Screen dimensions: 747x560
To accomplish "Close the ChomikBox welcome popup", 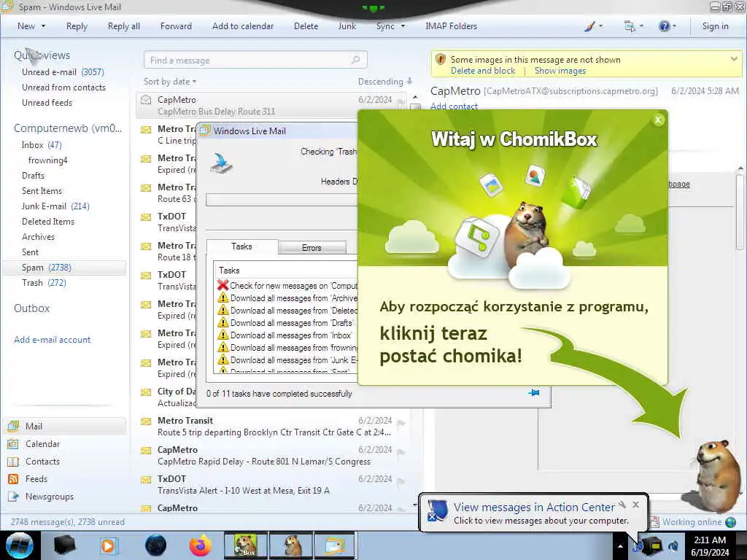I will 658,120.
